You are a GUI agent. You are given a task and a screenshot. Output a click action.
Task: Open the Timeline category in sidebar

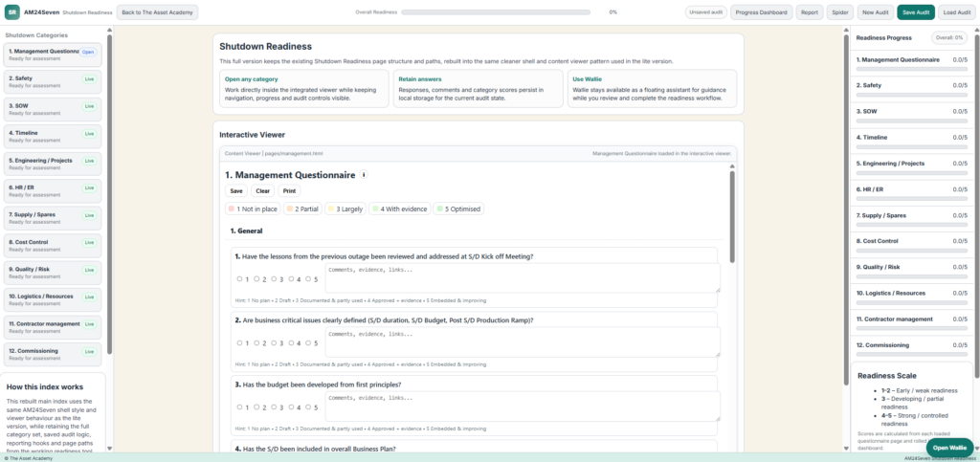52,137
